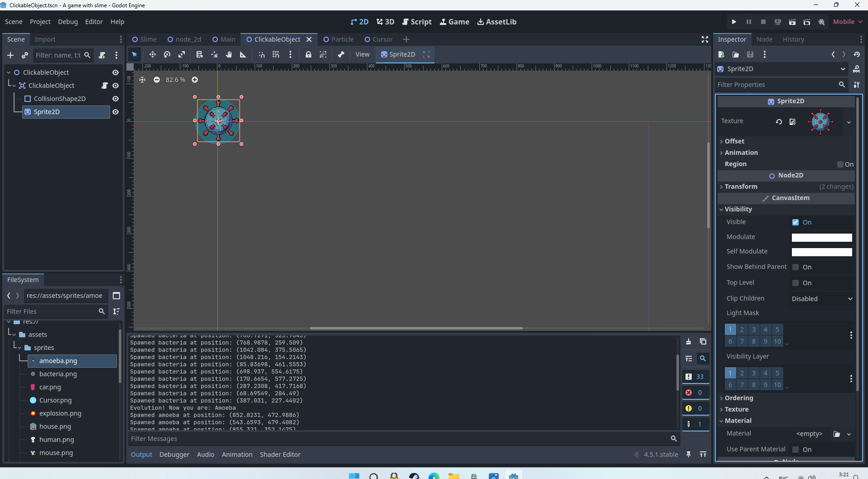This screenshot has height=479, width=868.
Task: Switch to the Debugger bottom tab
Action: tap(174, 455)
